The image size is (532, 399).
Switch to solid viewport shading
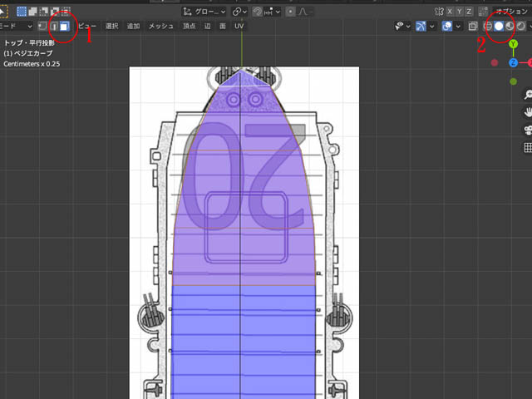(x=499, y=26)
